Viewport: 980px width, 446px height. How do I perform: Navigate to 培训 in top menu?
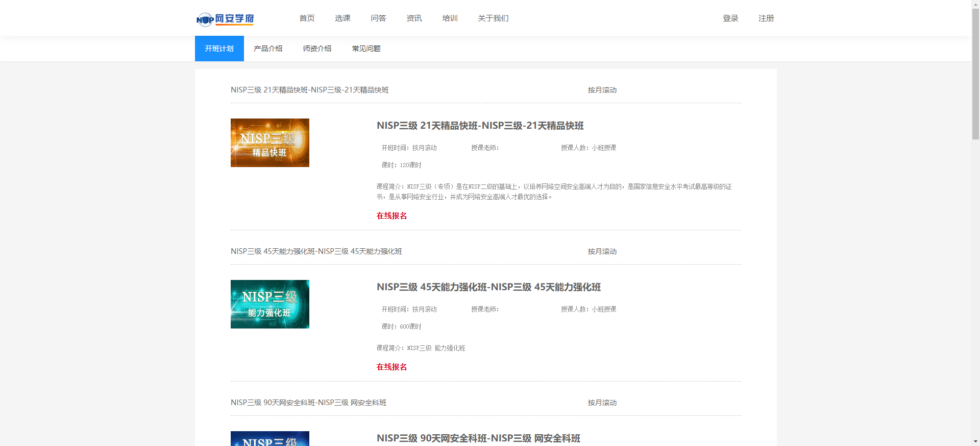coord(450,18)
